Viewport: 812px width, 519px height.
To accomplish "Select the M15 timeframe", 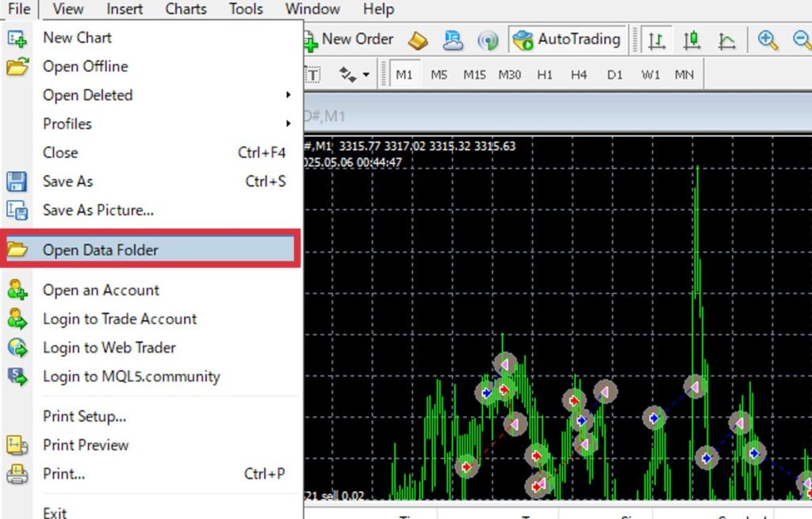I will pyautogui.click(x=474, y=75).
